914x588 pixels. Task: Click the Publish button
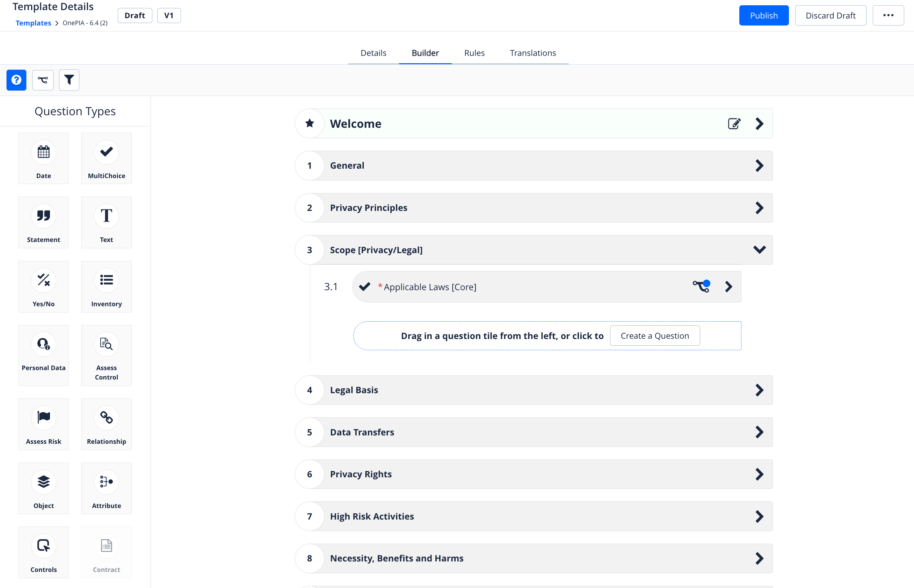pyautogui.click(x=763, y=15)
